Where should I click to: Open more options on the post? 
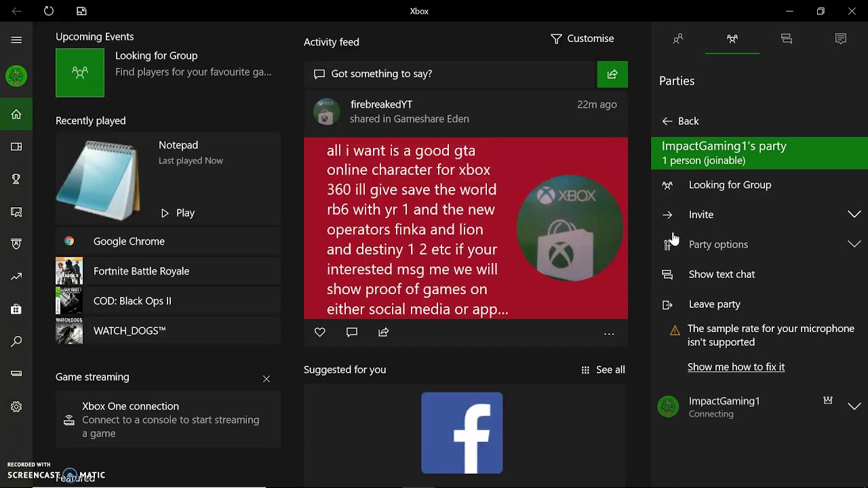609,333
